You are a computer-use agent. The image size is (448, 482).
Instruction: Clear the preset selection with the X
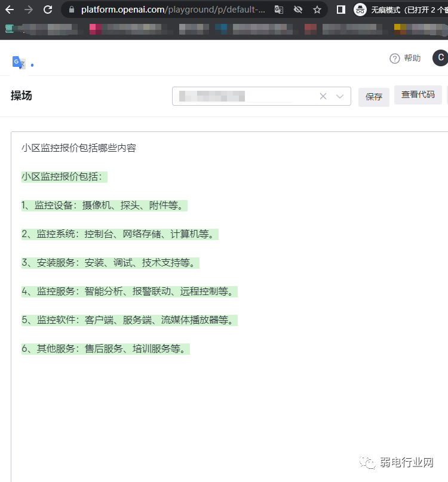point(323,96)
